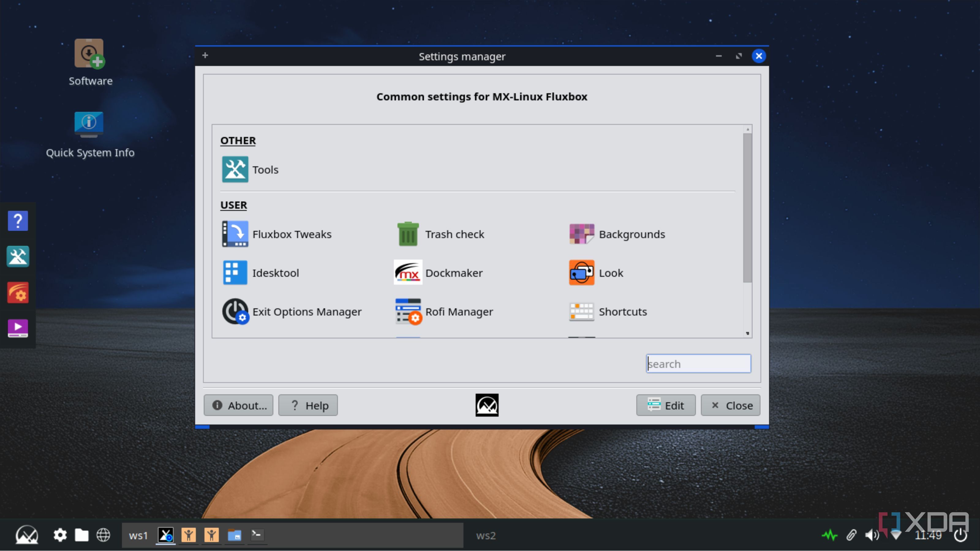This screenshot has height=551, width=980.
Task: Open the Software desktop icon
Action: tap(90, 54)
